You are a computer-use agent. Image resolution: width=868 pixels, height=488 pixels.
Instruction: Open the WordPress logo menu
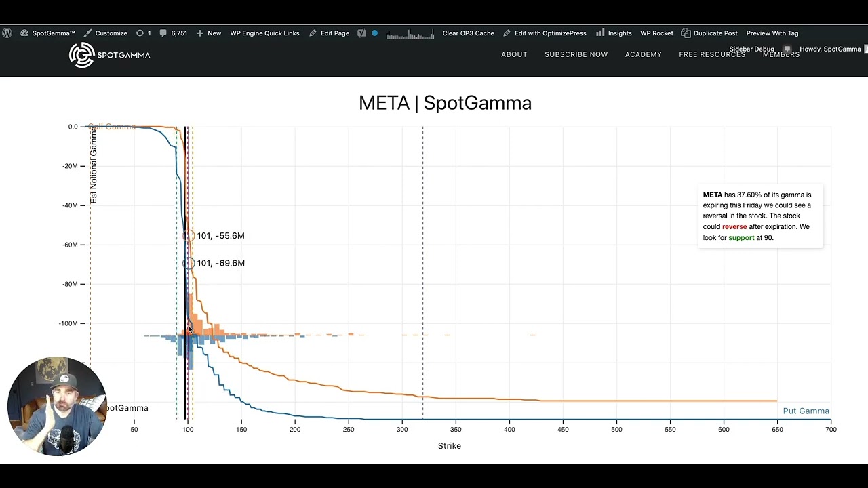pyautogui.click(x=7, y=33)
